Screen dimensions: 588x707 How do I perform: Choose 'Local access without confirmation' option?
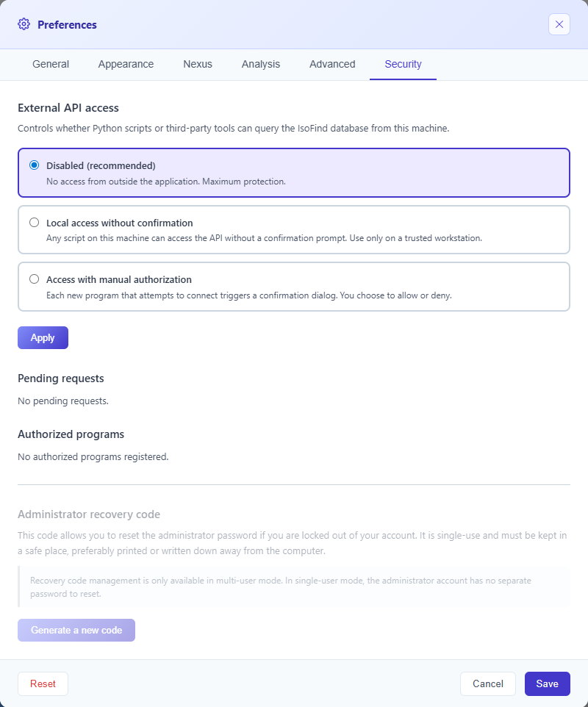point(34,222)
